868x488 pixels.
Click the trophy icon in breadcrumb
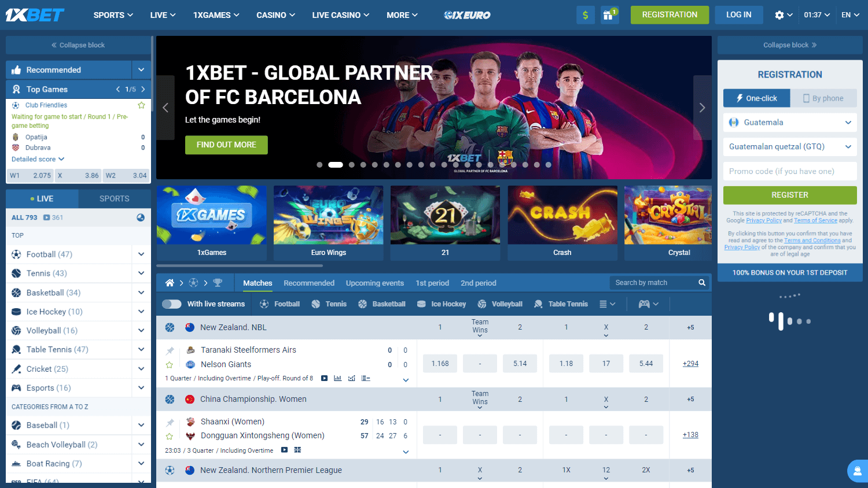[x=218, y=283]
